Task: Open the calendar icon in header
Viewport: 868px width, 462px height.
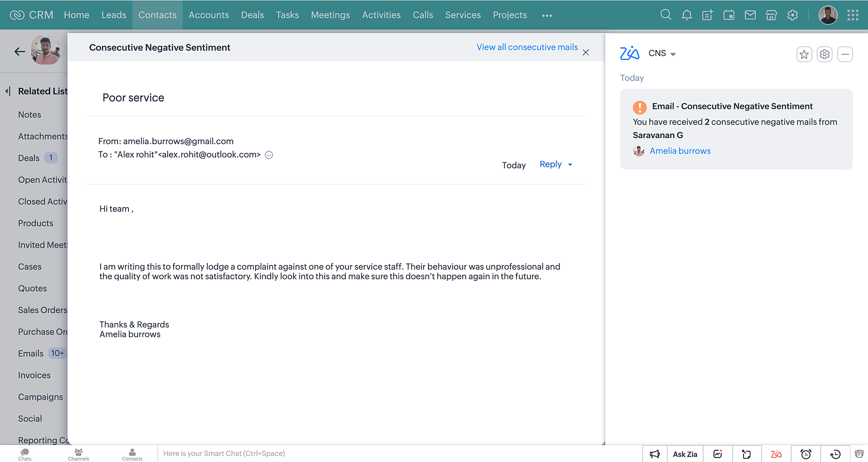Action: point(729,15)
